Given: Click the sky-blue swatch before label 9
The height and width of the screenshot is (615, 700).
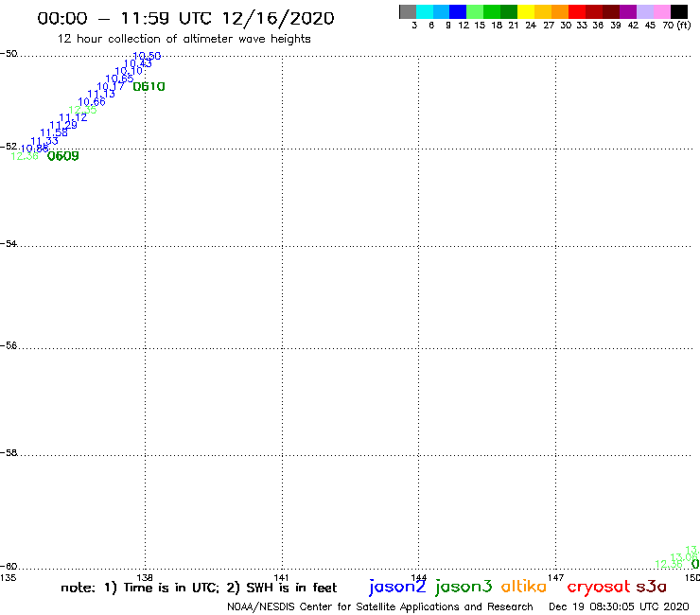Looking at the screenshot, I should (x=442, y=11).
